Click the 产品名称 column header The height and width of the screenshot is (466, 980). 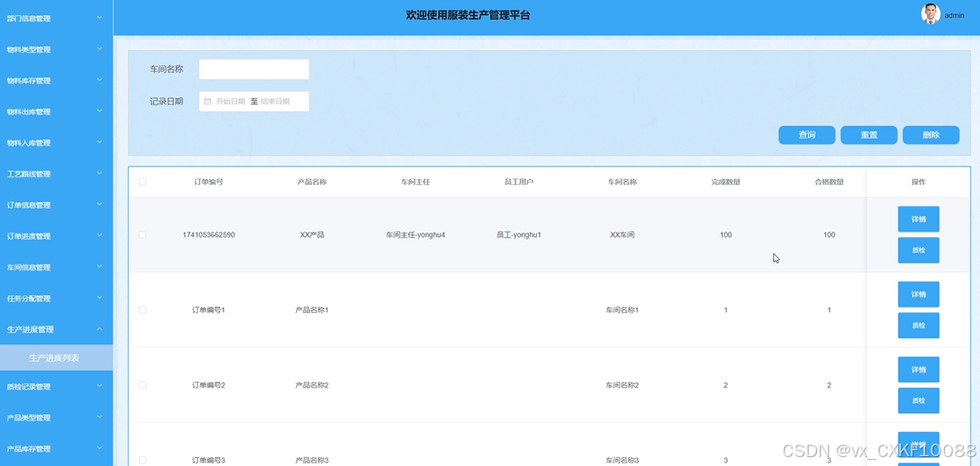pyautogui.click(x=311, y=182)
